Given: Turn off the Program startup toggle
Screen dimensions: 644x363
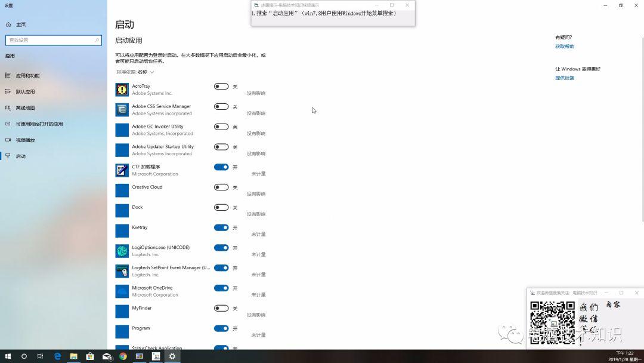Looking at the screenshot, I should tap(221, 328).
